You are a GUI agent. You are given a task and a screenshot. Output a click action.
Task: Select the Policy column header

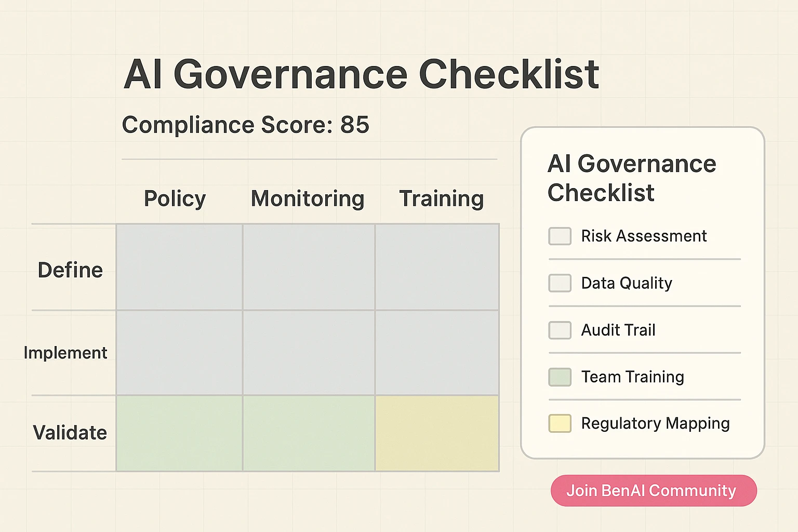(175, 198)
